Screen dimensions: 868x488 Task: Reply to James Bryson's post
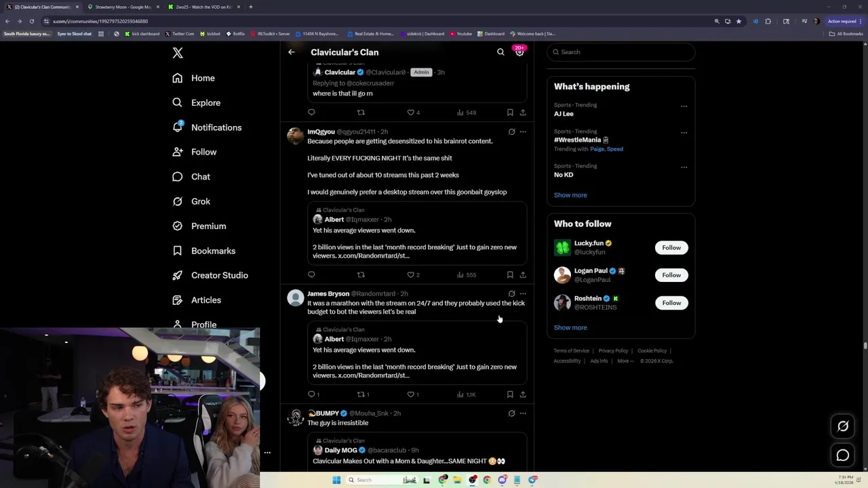coord(313,394)
